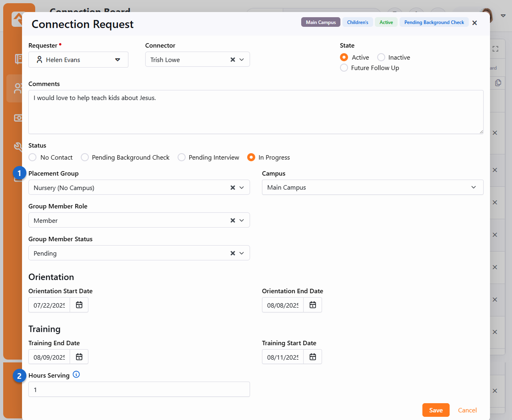Set status to Pending Interview

point(182,157)
